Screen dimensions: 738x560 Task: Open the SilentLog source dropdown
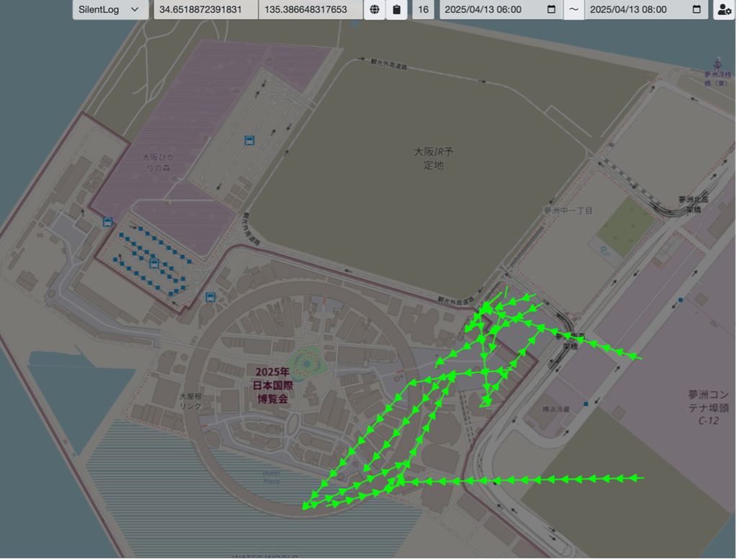point(110,9)
